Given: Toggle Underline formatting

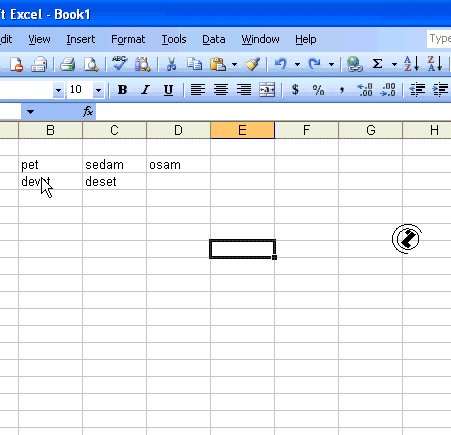Looking at the screenshot, I should pos(168,90).
